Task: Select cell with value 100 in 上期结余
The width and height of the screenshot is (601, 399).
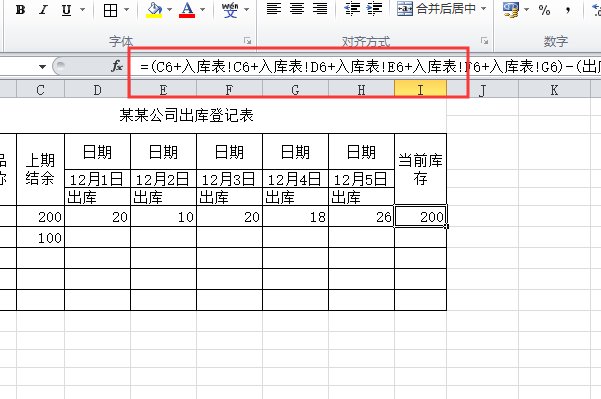Action: point(40,237)
